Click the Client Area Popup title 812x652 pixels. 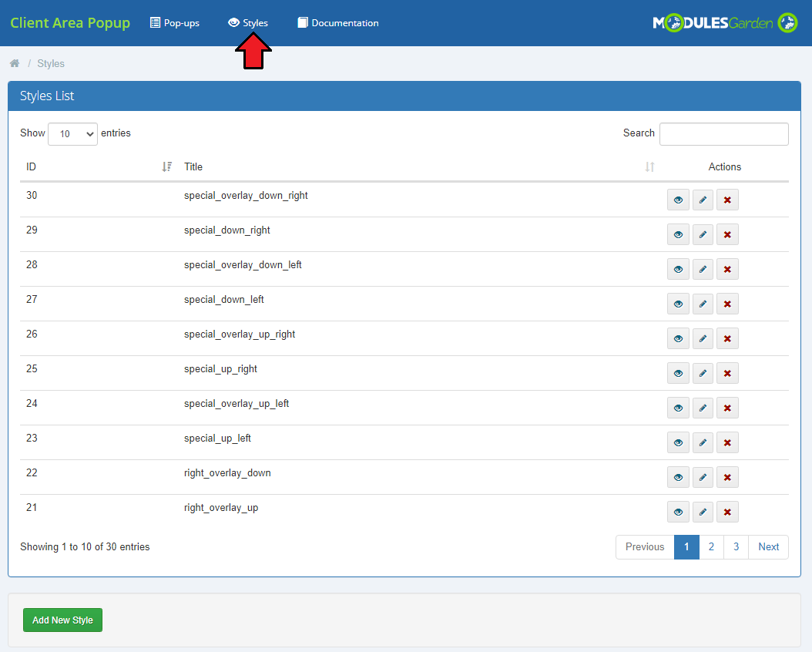point(70,23)
